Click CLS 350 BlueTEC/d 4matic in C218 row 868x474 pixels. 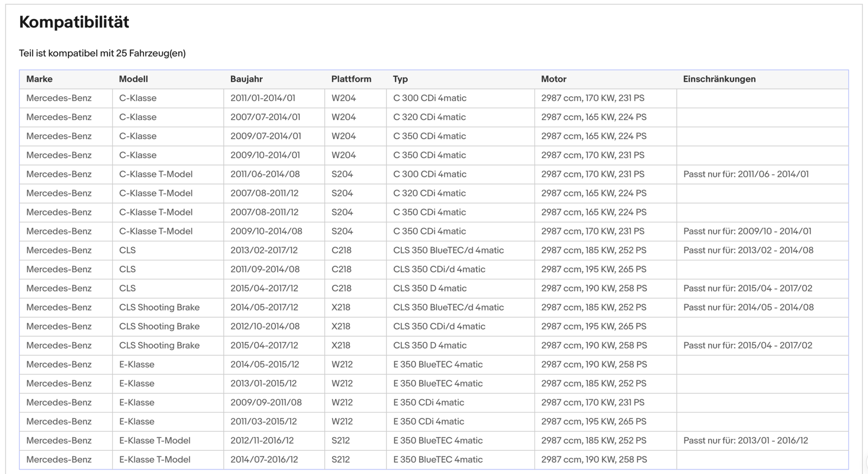coord(448,250)
